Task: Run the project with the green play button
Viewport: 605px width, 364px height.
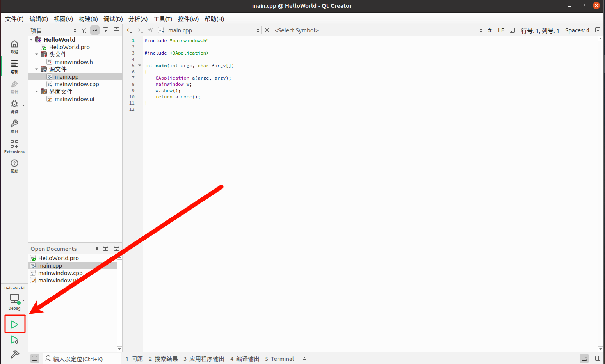Action: point(15,324)
